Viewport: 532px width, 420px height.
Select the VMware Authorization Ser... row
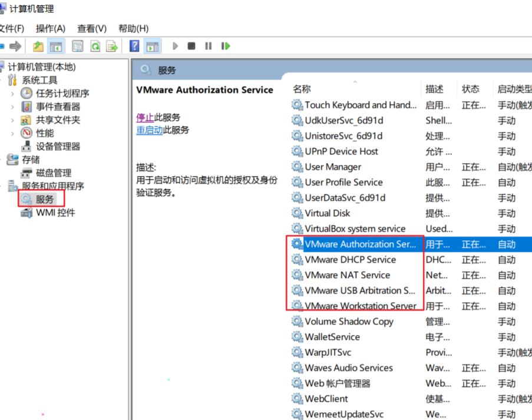411,244
